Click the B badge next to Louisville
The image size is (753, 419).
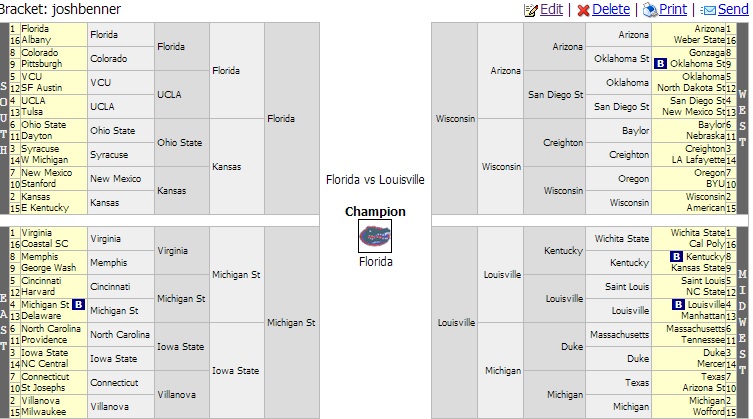pos(677,304)
